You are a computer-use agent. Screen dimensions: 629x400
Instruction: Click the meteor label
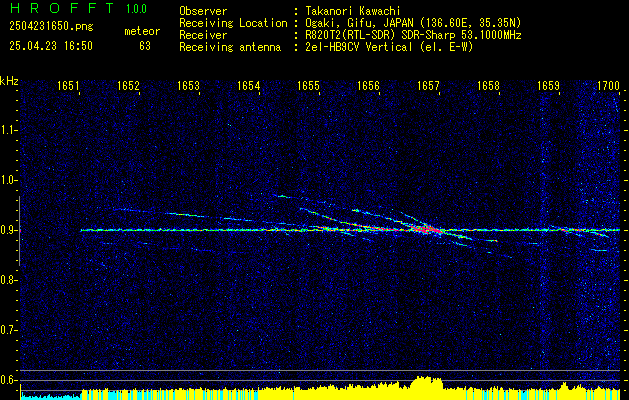(x=142, y=31)
